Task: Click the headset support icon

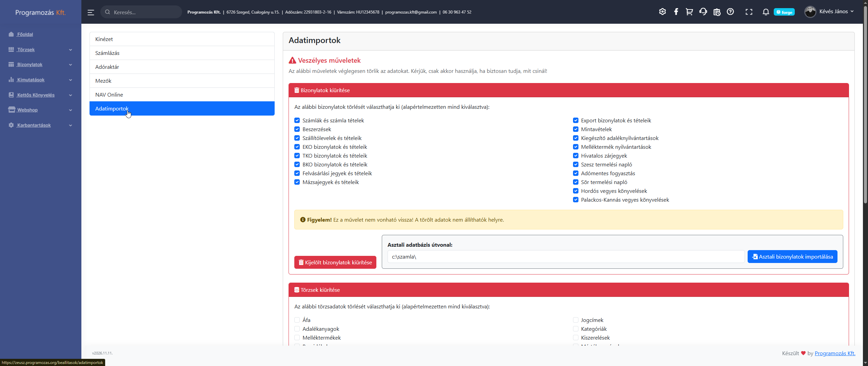Action: click(703, 12)
